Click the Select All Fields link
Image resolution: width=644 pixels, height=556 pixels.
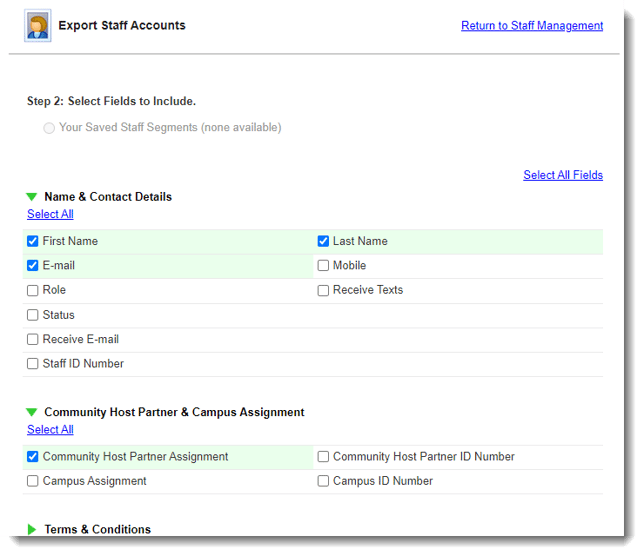click(x=562, y=175)
